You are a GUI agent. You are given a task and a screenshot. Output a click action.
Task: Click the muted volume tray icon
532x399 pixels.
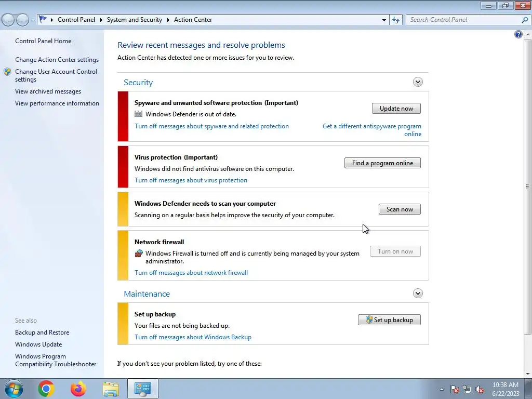(480, 390)
